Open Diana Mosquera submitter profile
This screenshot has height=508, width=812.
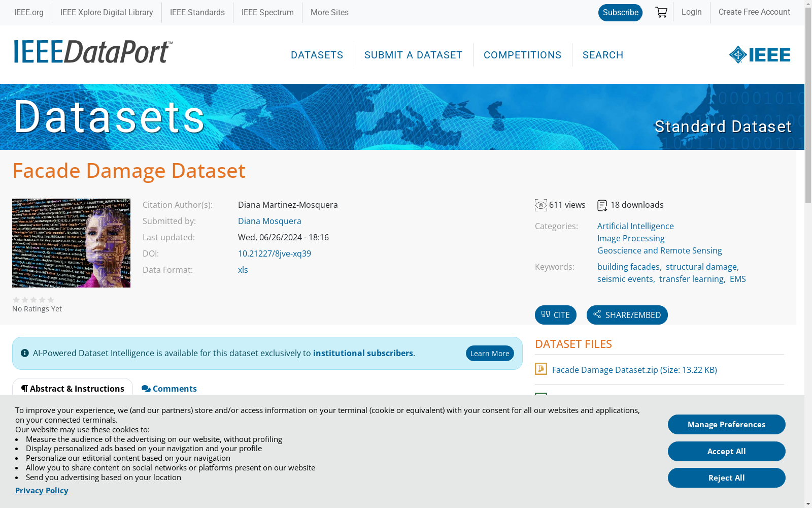pos(269,221)
